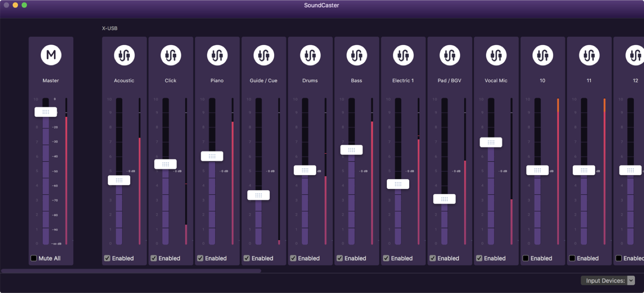The height and width of the screenshot is (293, 644).
Task: Disable the Acoustic channel Enabled checkbox
Action: click(107, 258)
